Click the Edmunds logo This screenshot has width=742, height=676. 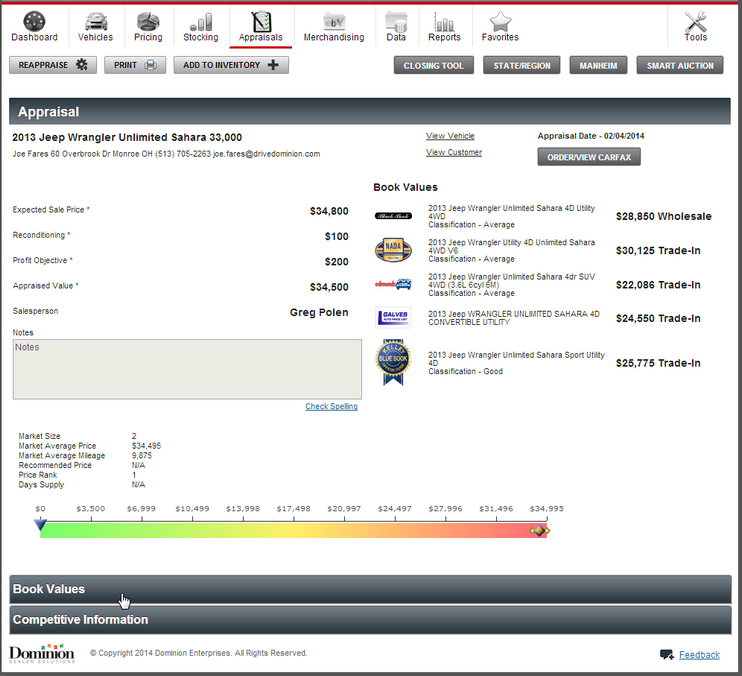click(x=393, y=284)
